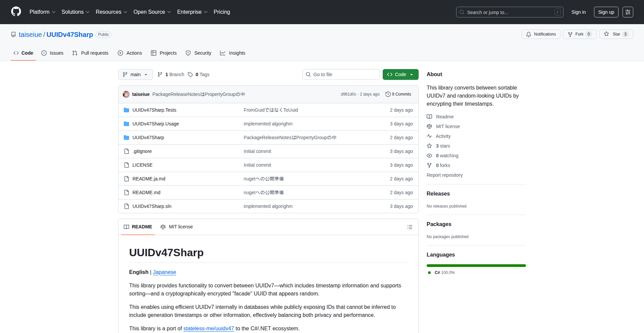Focus the Go to file input
This screenshot has width=644, height=333.
[341, 74]
